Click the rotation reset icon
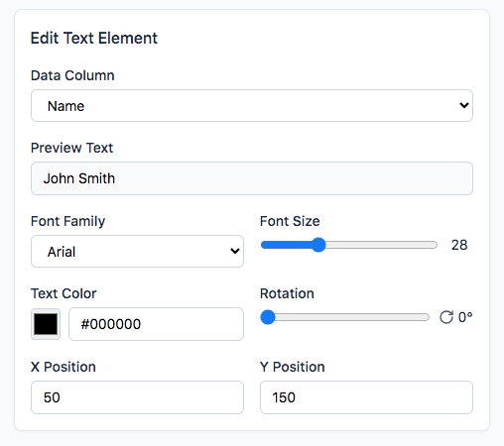This screenshot has width=504, height=446. (446, 317)
